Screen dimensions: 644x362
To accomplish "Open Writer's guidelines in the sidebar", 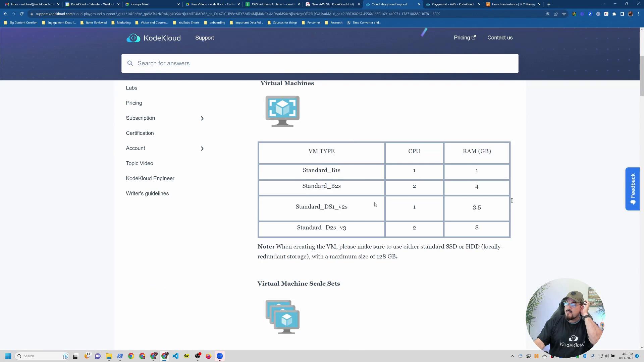I will pyautogui.click(x=147, y=193).
